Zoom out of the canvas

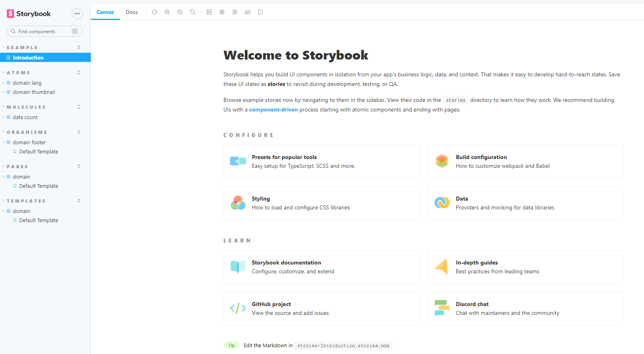(180, 12)
